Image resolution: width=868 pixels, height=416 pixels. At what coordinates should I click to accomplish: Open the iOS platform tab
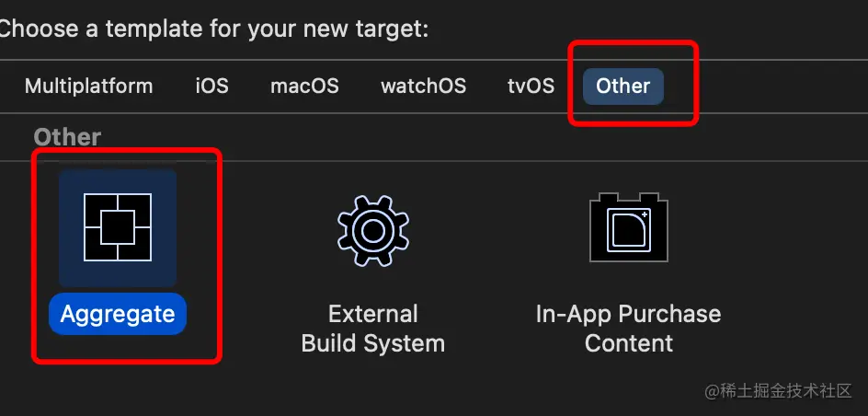212,87
